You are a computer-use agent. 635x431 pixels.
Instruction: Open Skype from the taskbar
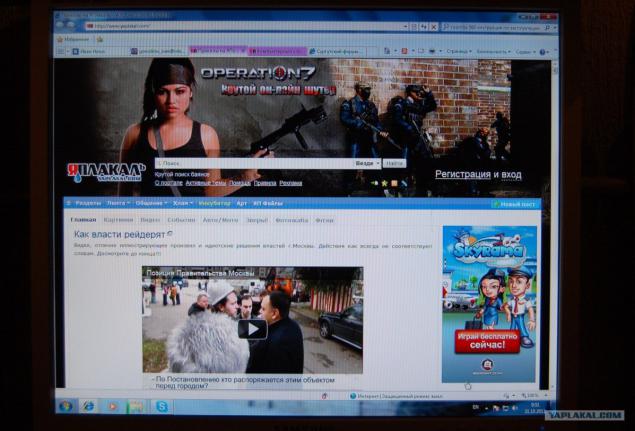point(162,406)
